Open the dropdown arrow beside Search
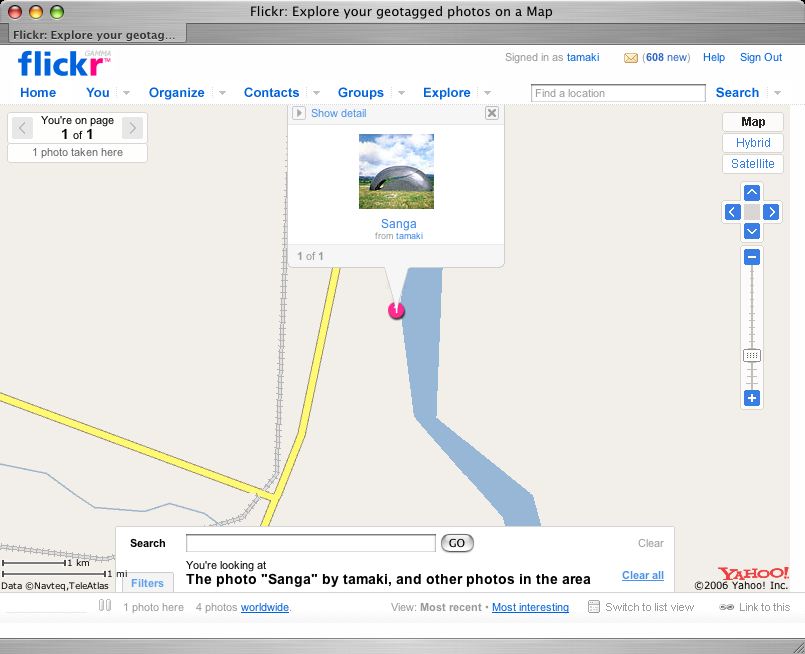The width and height of the screenshot is (805, 654). point(777,93)
